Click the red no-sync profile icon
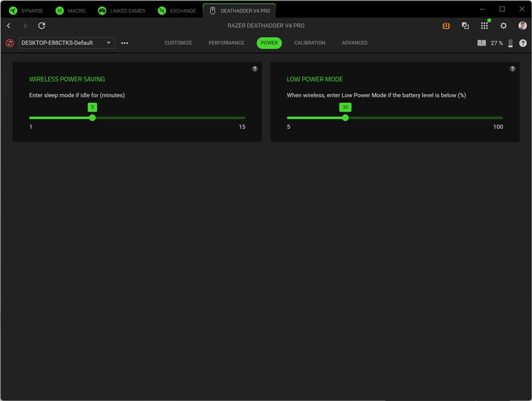The height and width of the screenshot is (401, 532). click(x=10, y=43)
